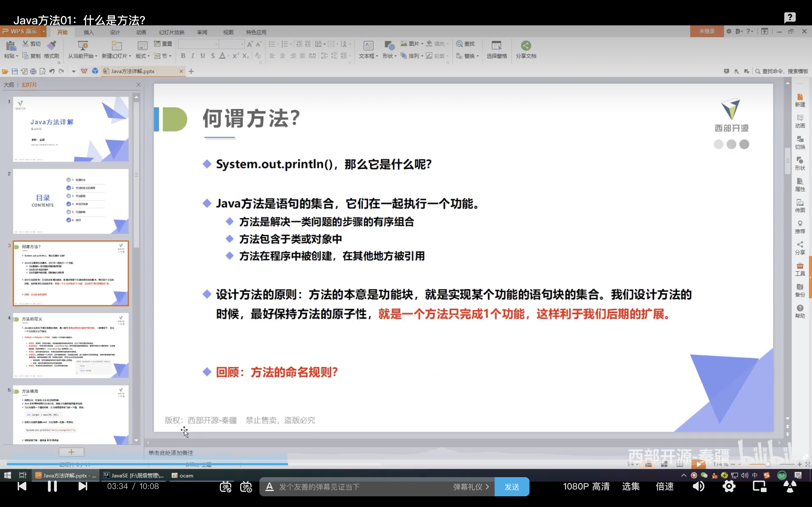Open the Selection Pane (选择窗格) tool
Viewport: 812px width, 507px height.
pos(496,49)
